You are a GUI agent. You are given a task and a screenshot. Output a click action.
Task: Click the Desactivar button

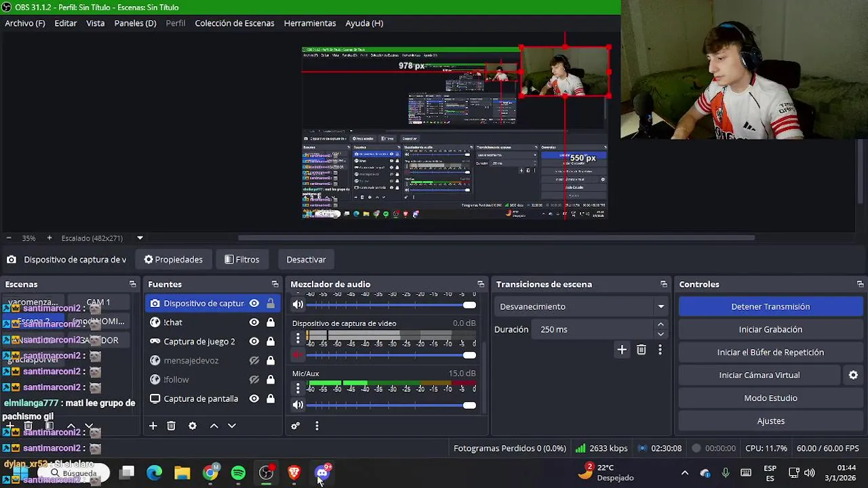pyautogui.click(x=306, y=260)
